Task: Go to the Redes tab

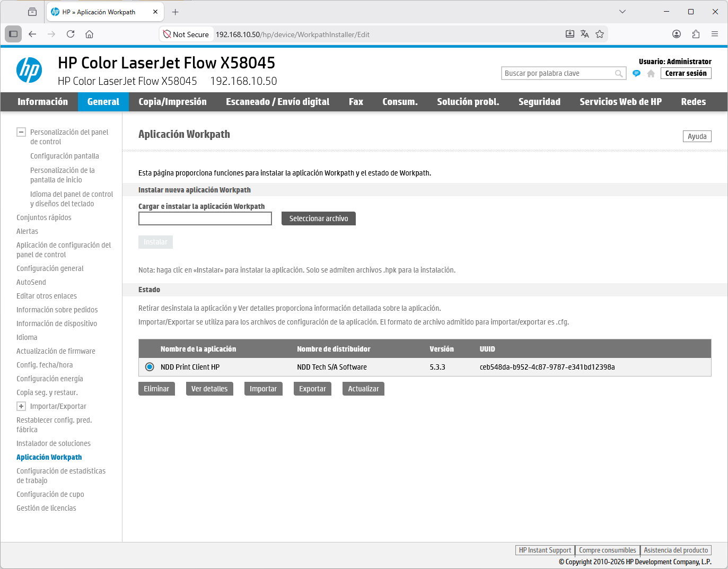Action: click(694, 102)
